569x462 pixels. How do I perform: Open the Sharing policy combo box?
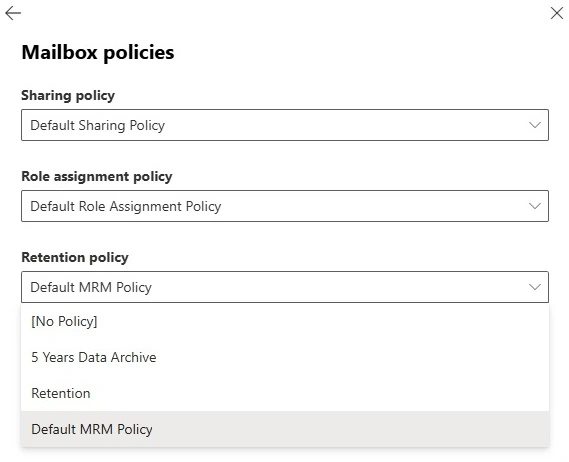pyautogui.click(x=285, y=125)
